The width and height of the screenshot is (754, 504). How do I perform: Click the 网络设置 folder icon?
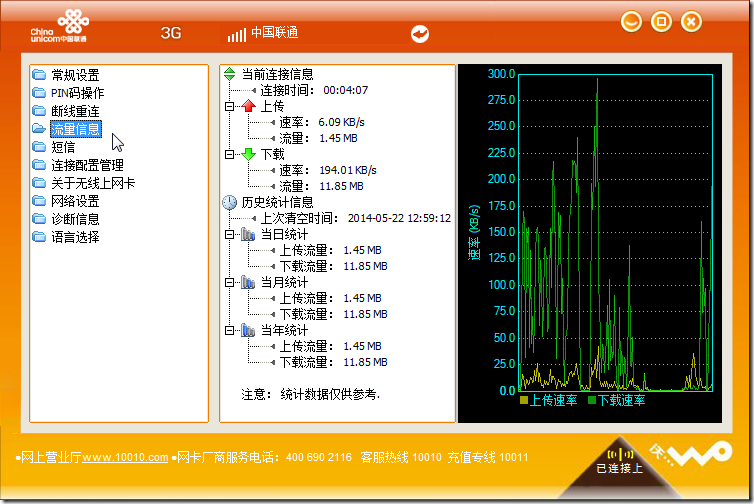coord(39,201)
